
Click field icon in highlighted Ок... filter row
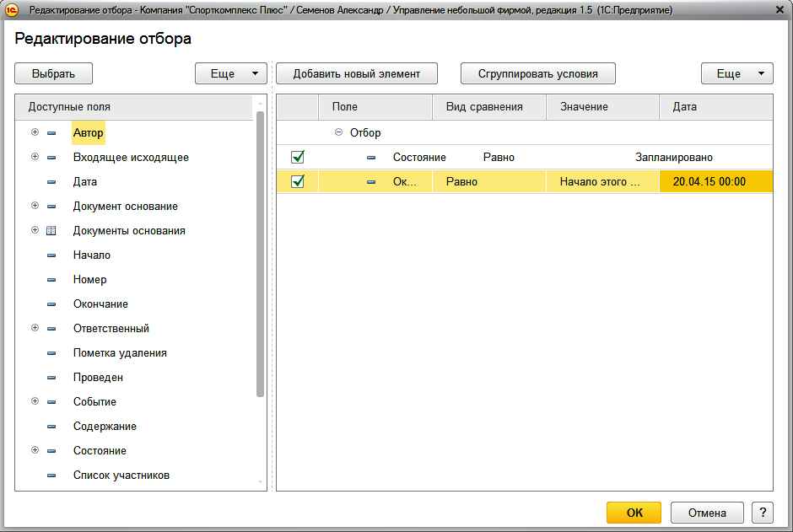pyautogui.click(x=371, y=182)
